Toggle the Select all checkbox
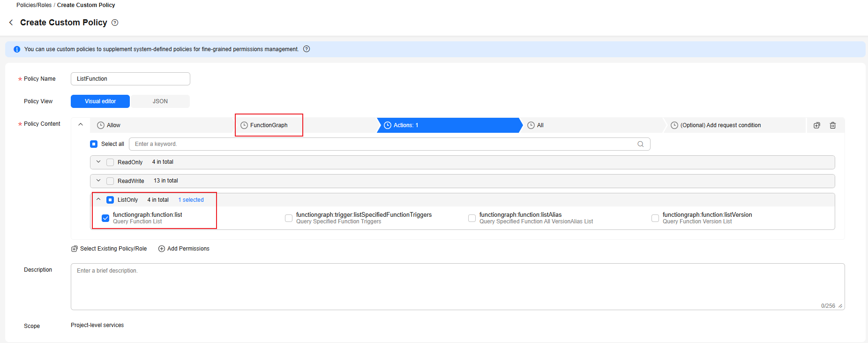Image resolution: width=868 pixels, height=343 pixels. 94,144
